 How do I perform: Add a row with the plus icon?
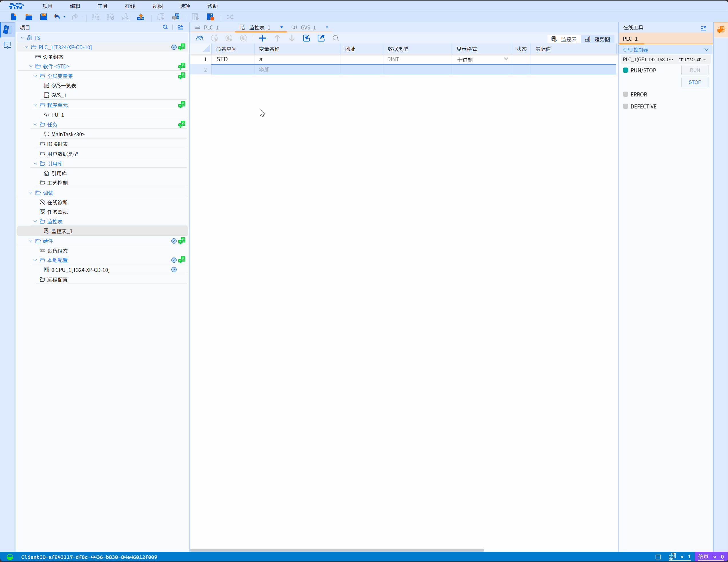tap(263, 38)
